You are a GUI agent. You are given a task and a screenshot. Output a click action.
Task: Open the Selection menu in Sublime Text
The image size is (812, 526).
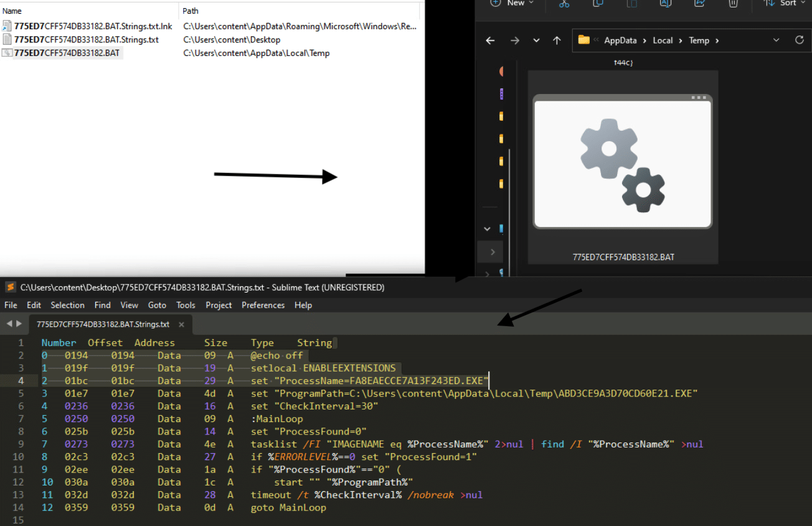click(67, 305)
